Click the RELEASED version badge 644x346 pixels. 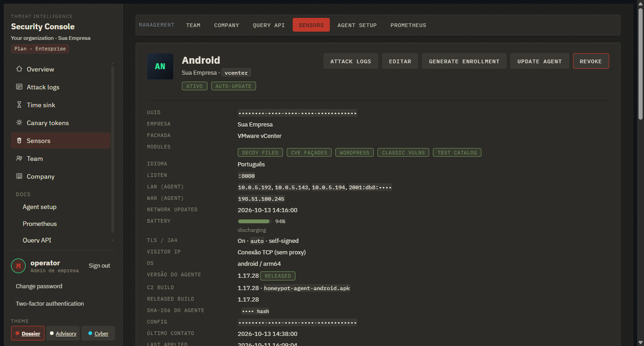click(278, 276)
